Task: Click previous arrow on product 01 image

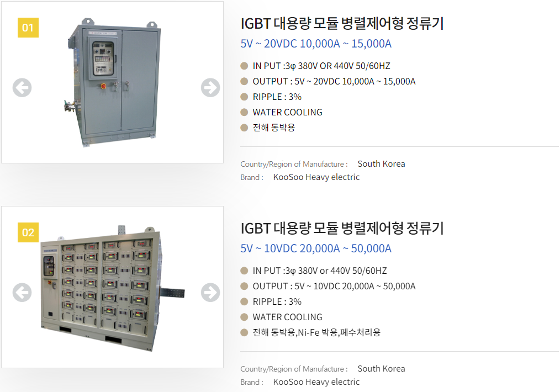Action: (x=22, y=87)
